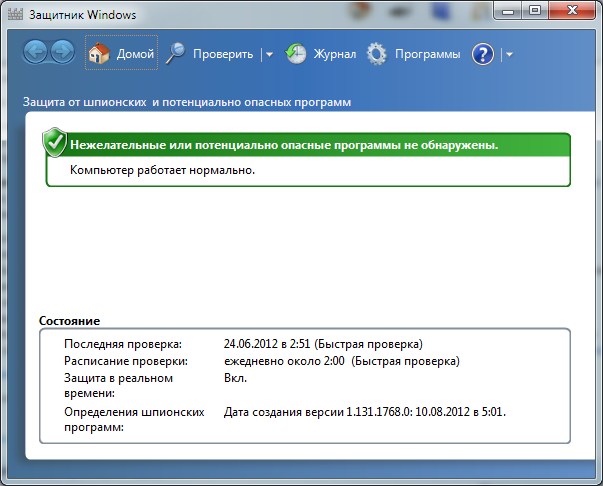Select text 'Компьютер работает нормально.'
The width and height of the screenshot is (603, 486).
pyautogui.click(x=162, y=170)
